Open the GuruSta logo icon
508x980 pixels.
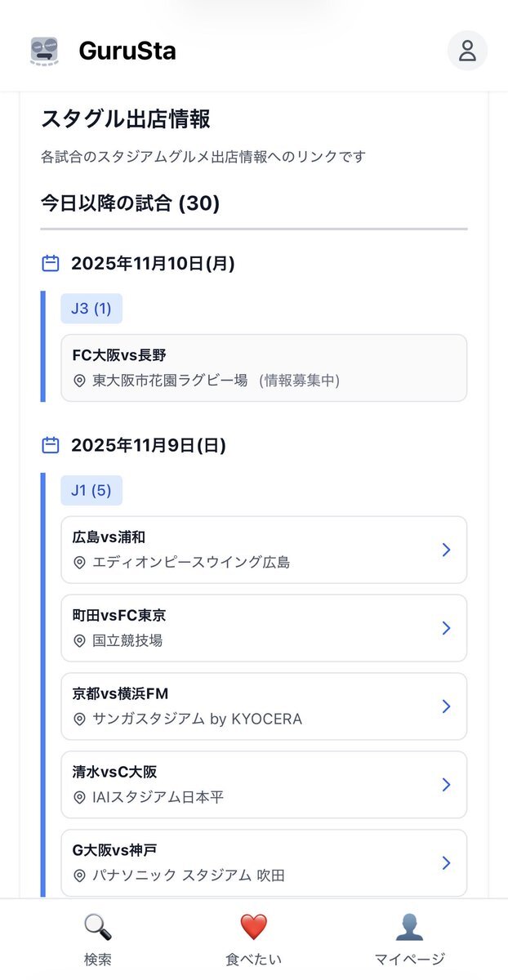pyautogui.click(x=44, y=51)
